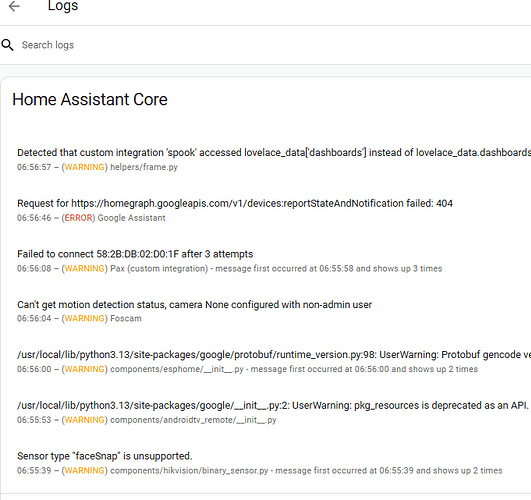Screen dimensions: 531x500
Task: Go back using the arrow icon
Action: pos(14,6)
